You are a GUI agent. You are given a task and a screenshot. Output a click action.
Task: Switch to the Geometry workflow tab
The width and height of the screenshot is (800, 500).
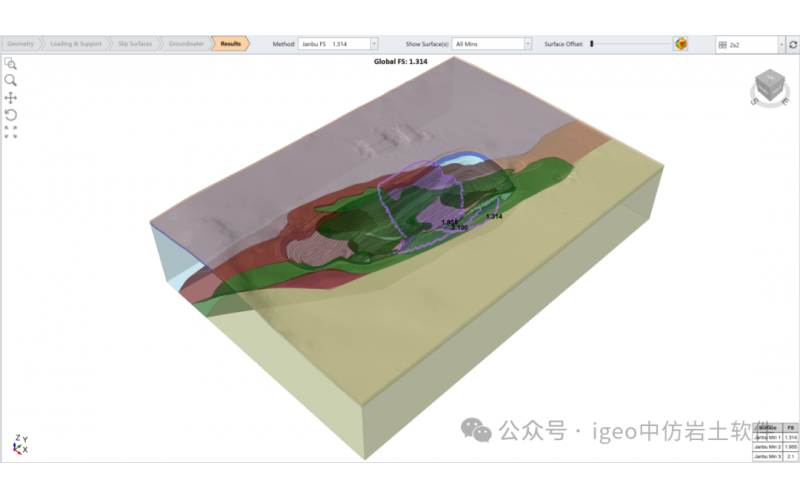(21, 44)
